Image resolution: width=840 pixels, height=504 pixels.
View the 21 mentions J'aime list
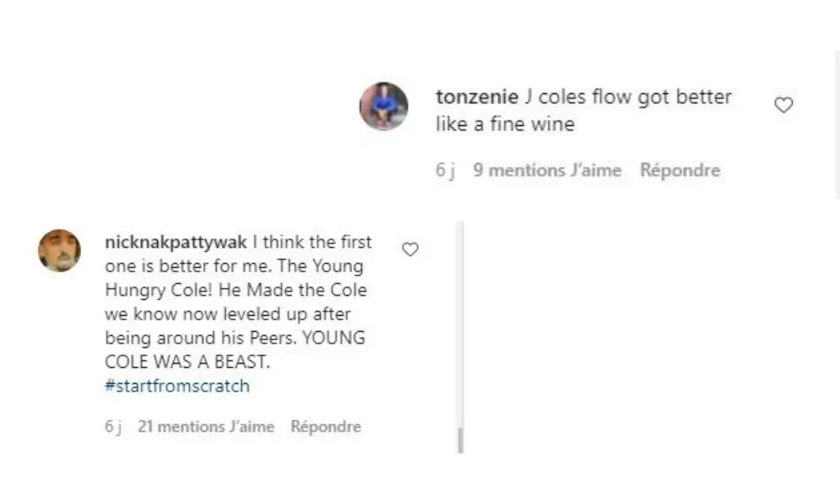coord(206,427)
